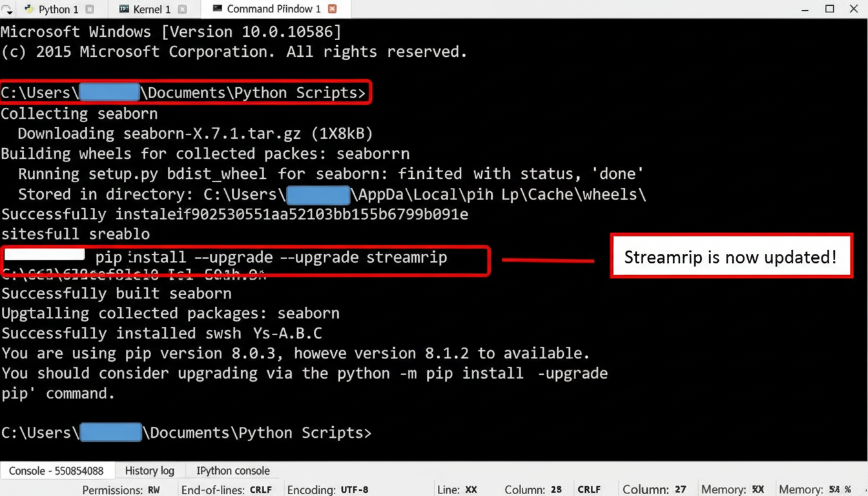The height and width of the screenshot is (496, 868).
Task: Open the IPython console tab
Action: 233,471
